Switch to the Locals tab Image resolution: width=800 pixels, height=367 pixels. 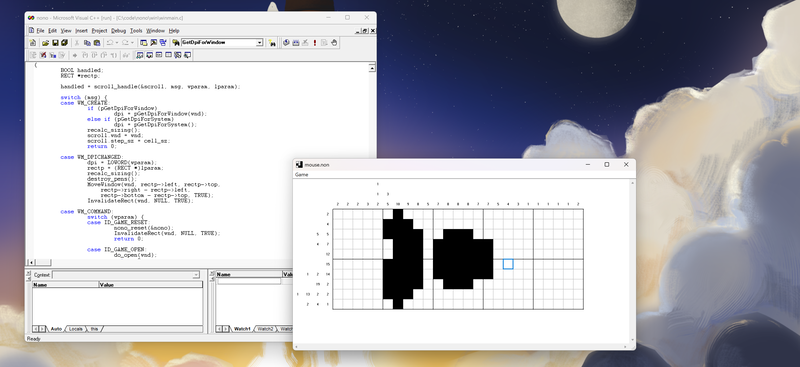click(x=76, y=329)
